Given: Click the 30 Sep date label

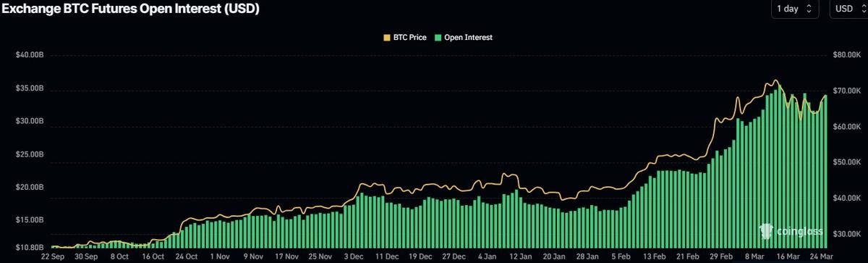Looking at the screenshot, I should (x=87, y=256).
